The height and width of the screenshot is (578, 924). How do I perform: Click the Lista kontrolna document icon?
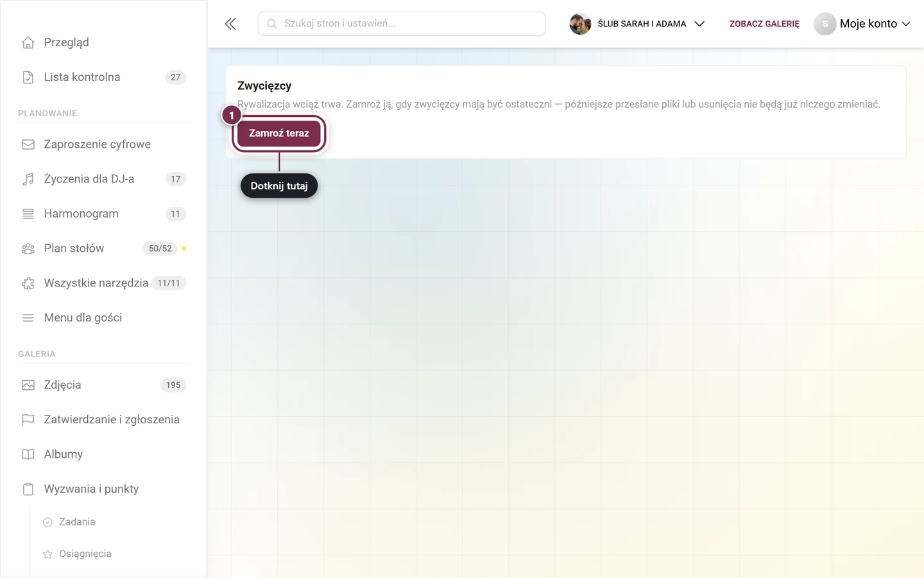(28, 77)
